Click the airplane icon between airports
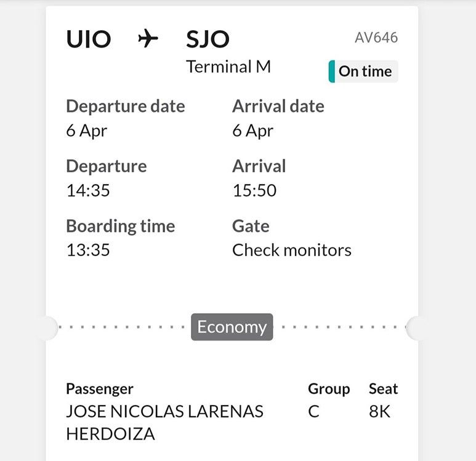 tap(148, 39)
